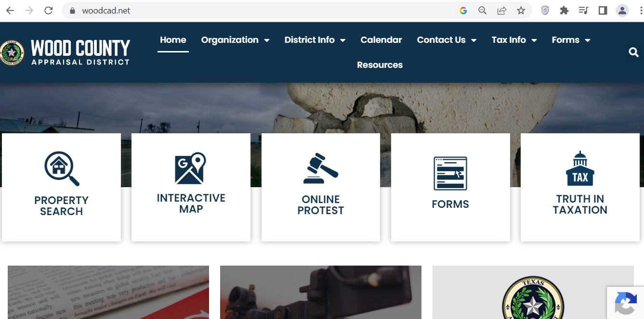The width and height of the screenshot is (644, 319).
Task: Click the Forms web page icon
Action: tap(450, 173)
